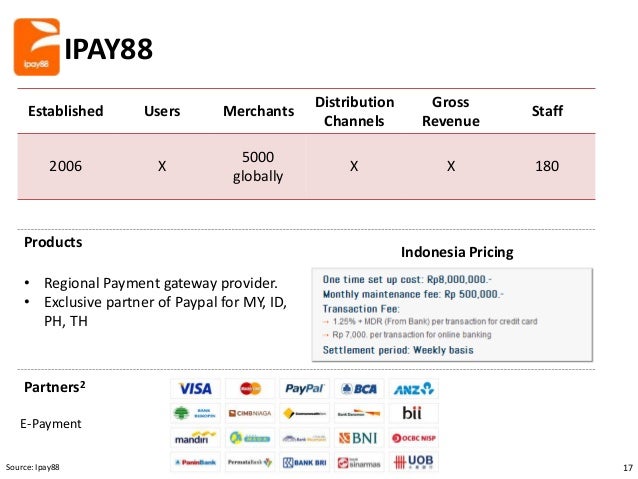Click the Bank BRI logo
Viewport: 638px width, 479px height.
[x=304, y=462]
